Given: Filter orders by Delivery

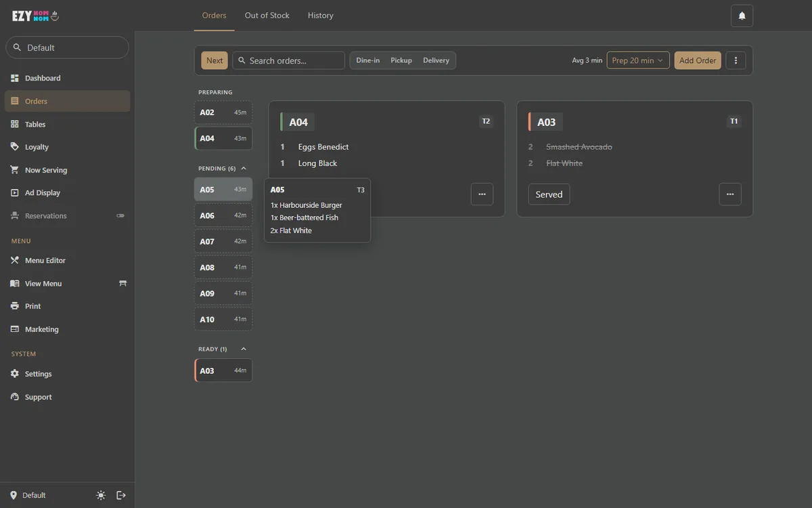Looking at the screenshot, I should [436, 60].
